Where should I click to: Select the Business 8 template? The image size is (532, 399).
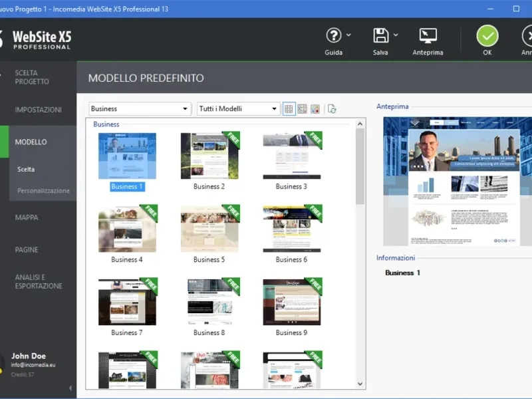coord(209,302)
